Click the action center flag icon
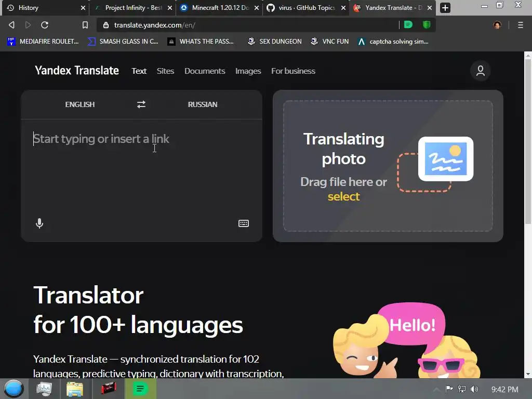 pos(449,389)
